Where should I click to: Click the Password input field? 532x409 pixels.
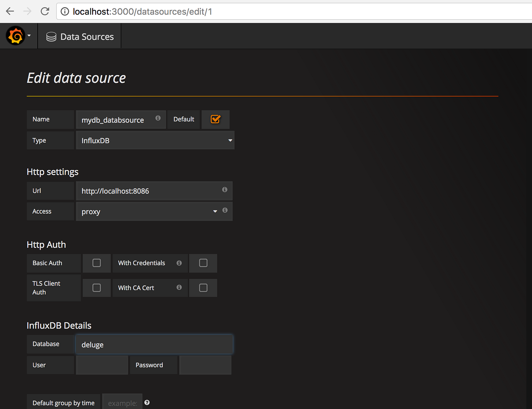point(205,365)
